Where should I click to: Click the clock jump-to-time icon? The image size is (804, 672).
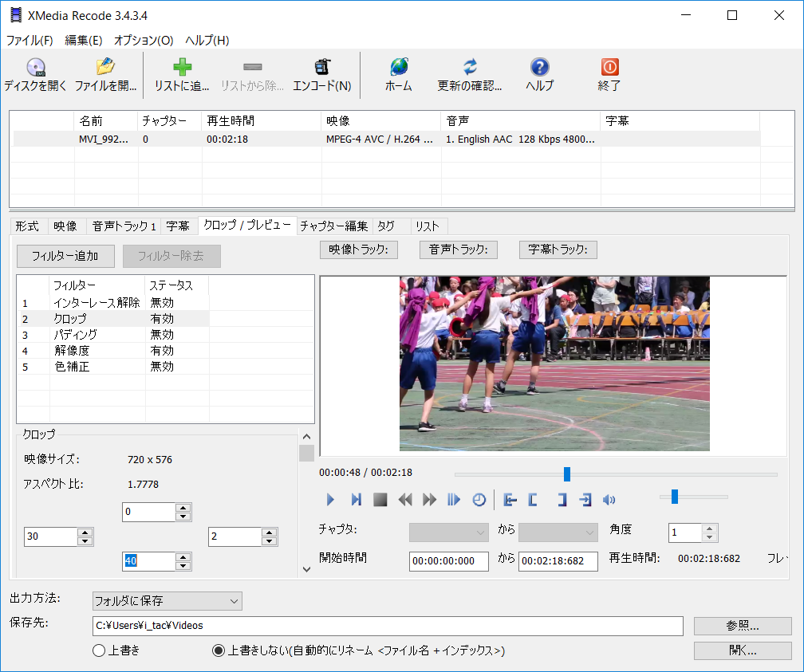click(x=479, y=500)
